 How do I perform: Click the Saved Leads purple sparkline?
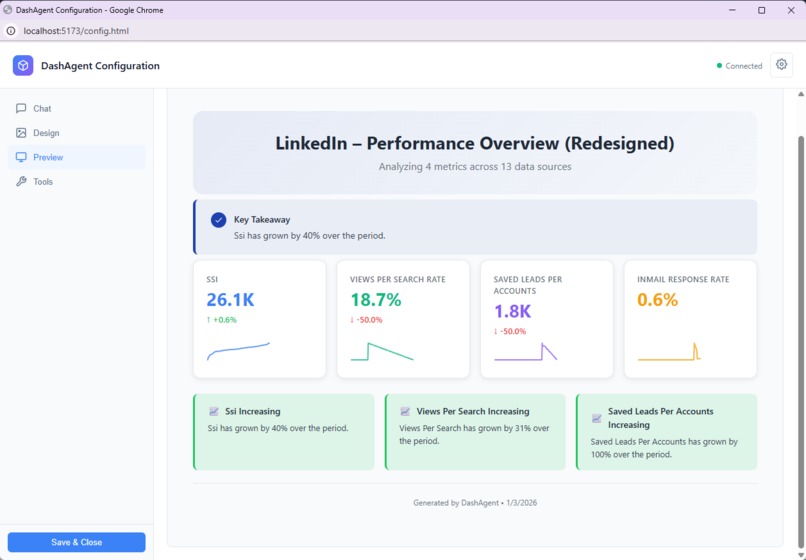[525, 351]
